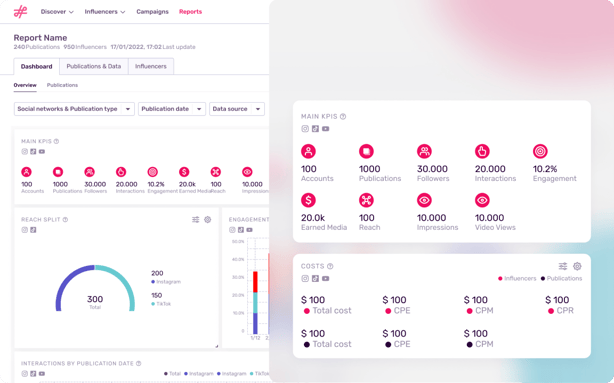Viewport: 614px width, 383px height.
Task: Click help icon next to REACH SPLIT
Action: point(65,220)
